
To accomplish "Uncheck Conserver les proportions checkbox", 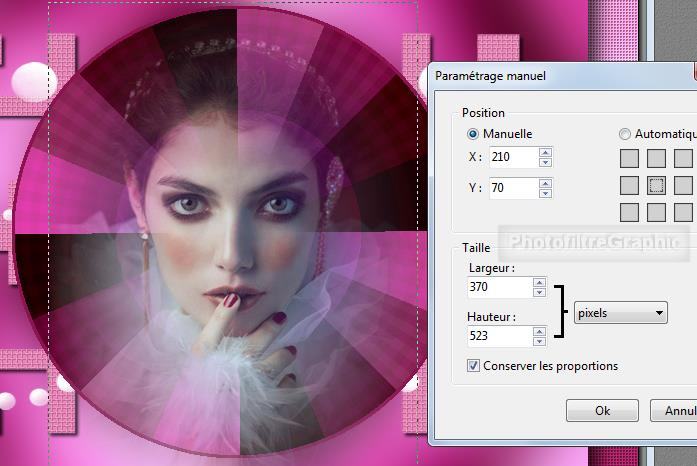I will (x=474, y=366).
